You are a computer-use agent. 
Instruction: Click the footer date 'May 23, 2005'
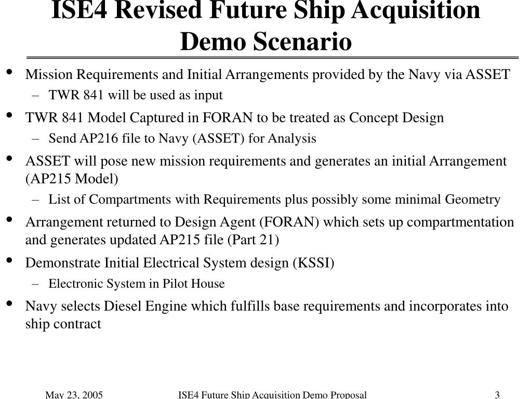pyautogui.click(x=74, y=395)
